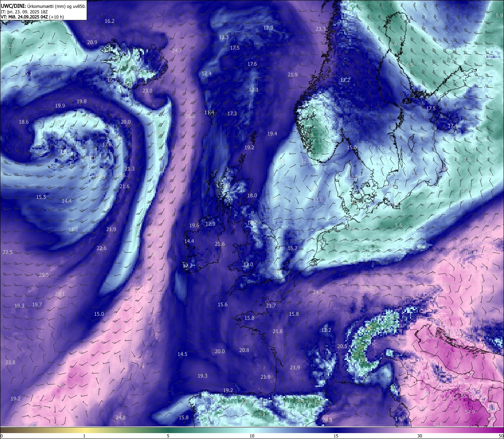This screenshot has width=504, height=439.
Task: Click the 15.6 value southwest of Cornwall
Action: click(x=222, y=304)
